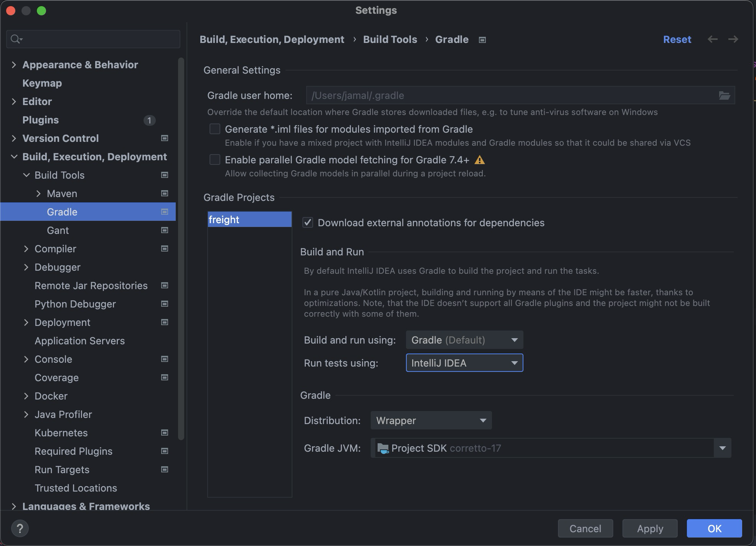Uncheck Download external annotations for dependencies
Screen dimensions: 756x546
pyautogui.click(x=308, y=223)
